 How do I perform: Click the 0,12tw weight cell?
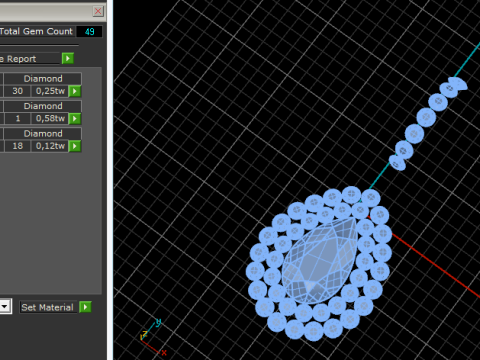(50, 146)
